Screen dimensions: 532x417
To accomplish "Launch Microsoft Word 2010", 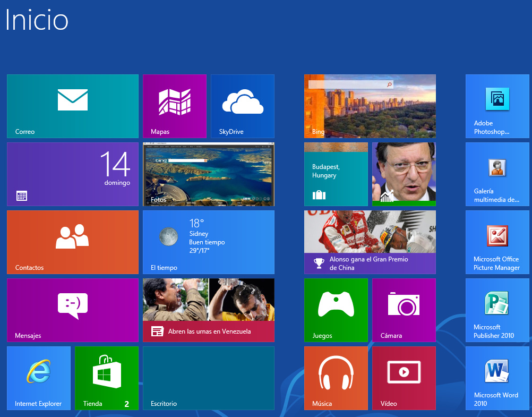I will pyautogui.click(x=497, y=378).
